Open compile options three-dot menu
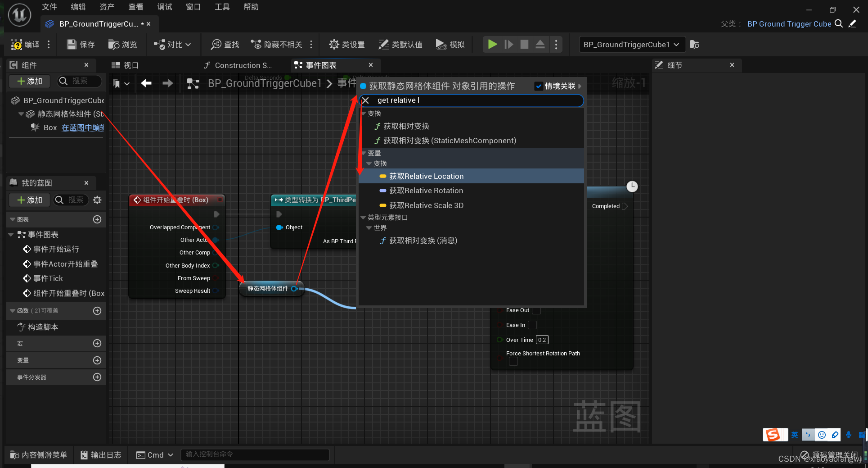868x468 pixels. click(x=49, y=45)
